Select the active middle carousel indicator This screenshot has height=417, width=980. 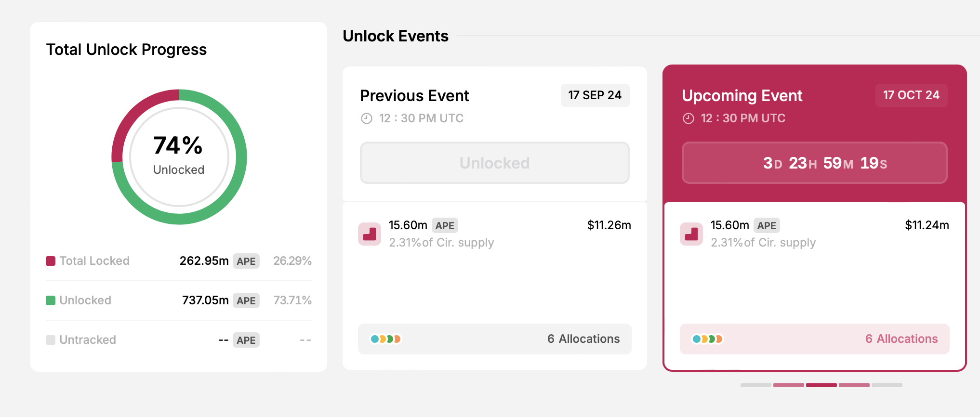click(821, 385)
